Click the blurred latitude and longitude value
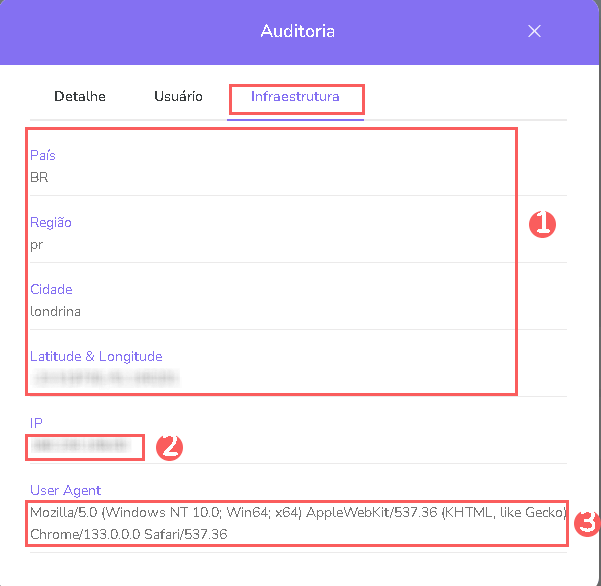The height and width of the screenshot is (586, 601). point(106,378)
